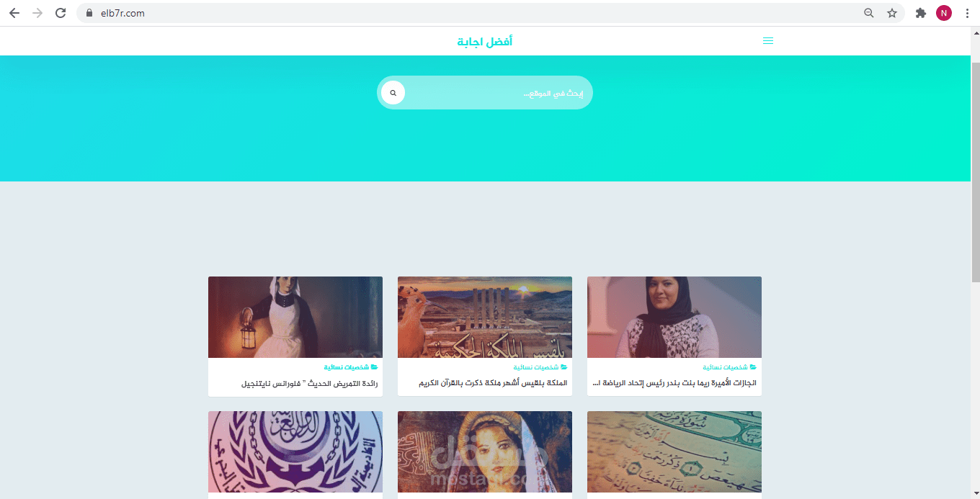Click the zoom magnifier icon in address bar
This screenshot has height=499, width=980.
click(x=869, y=13)
